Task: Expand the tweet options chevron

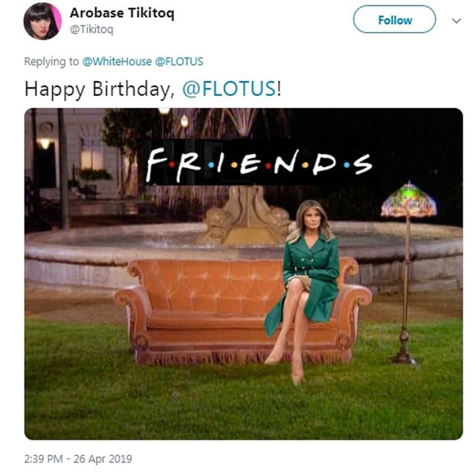Action: pos(456,21)
